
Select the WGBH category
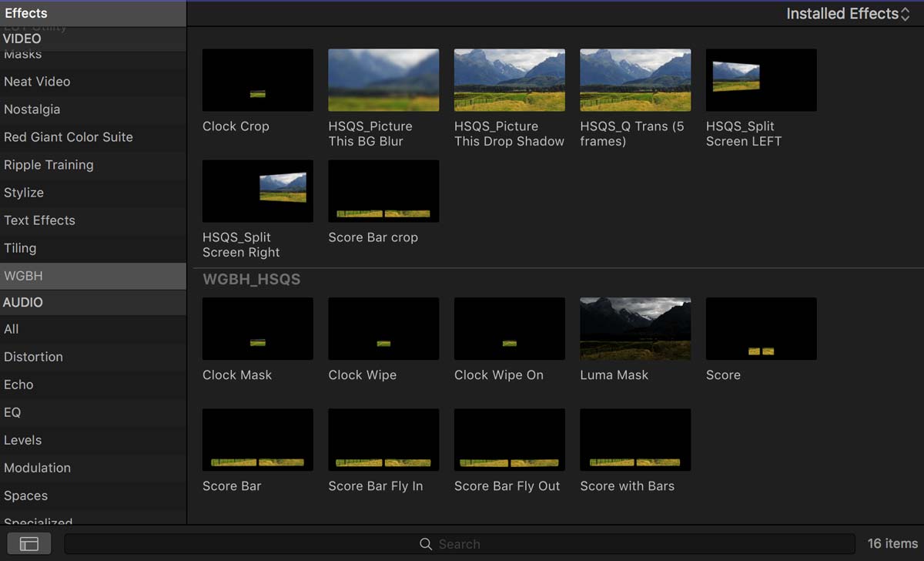93,276
